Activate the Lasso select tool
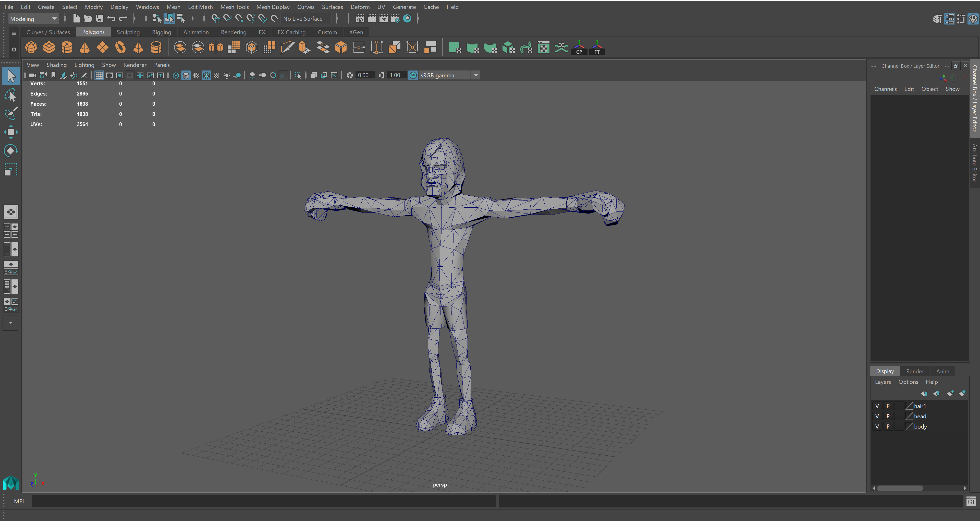The width and height of the screenshot is (980, 521). point(11,95)
